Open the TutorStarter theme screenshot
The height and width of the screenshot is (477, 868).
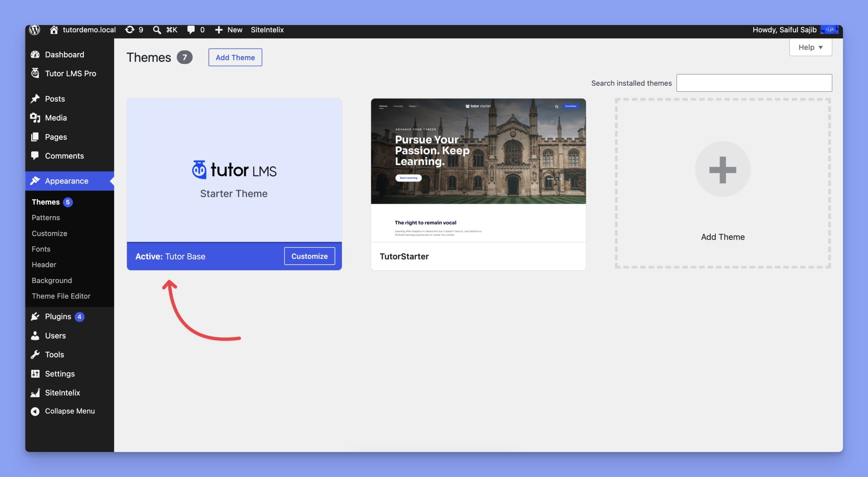coord(478,170)
